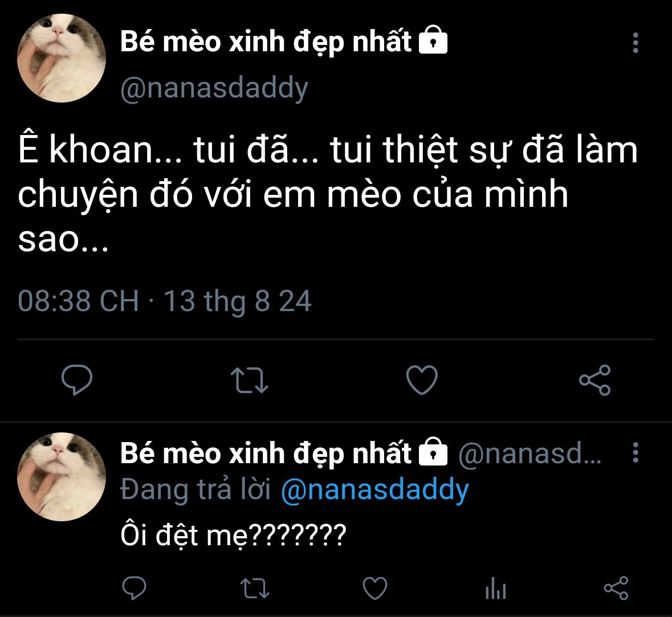Open main tweet's three-dot menu

point(636,43)
